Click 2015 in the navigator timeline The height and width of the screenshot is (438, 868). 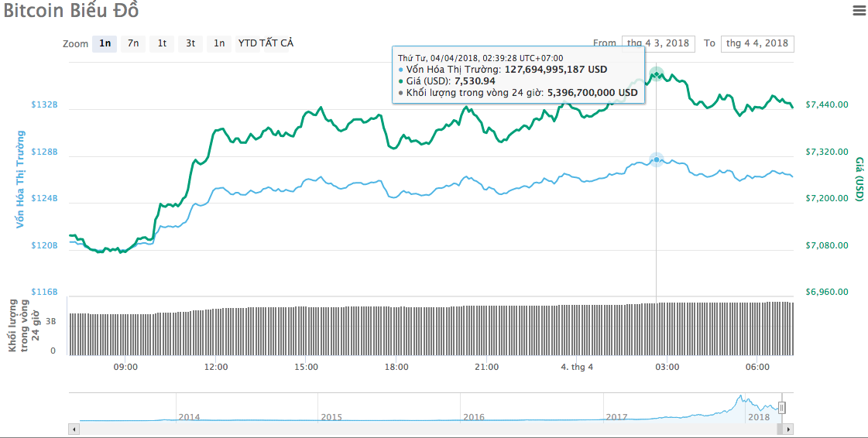(331, 417)
